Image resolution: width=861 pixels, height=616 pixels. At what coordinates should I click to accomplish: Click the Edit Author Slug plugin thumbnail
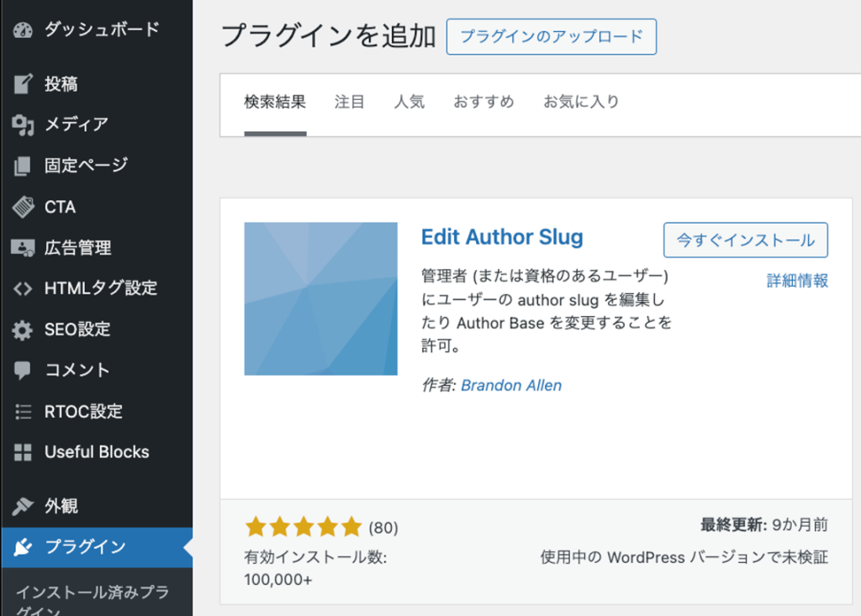pos(320,297)
